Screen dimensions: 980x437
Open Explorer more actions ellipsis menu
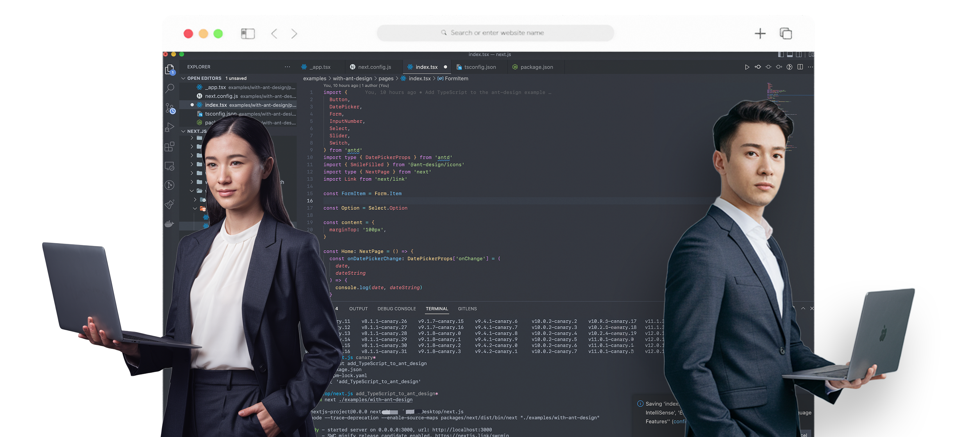(x=287, y=67)
